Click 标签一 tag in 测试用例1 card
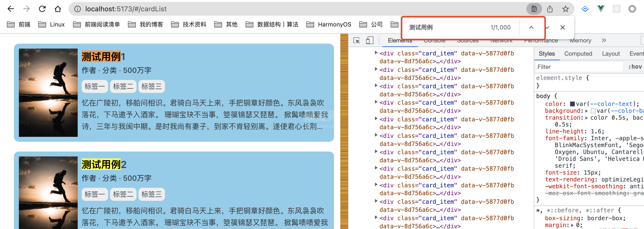 pos(95,87)
